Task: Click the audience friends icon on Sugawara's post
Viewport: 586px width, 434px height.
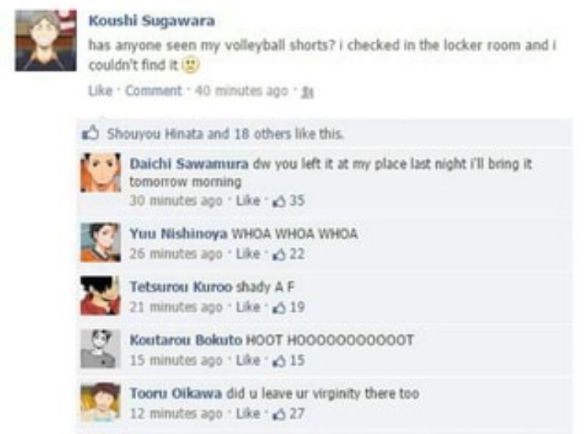Action: tap(308, 92)
